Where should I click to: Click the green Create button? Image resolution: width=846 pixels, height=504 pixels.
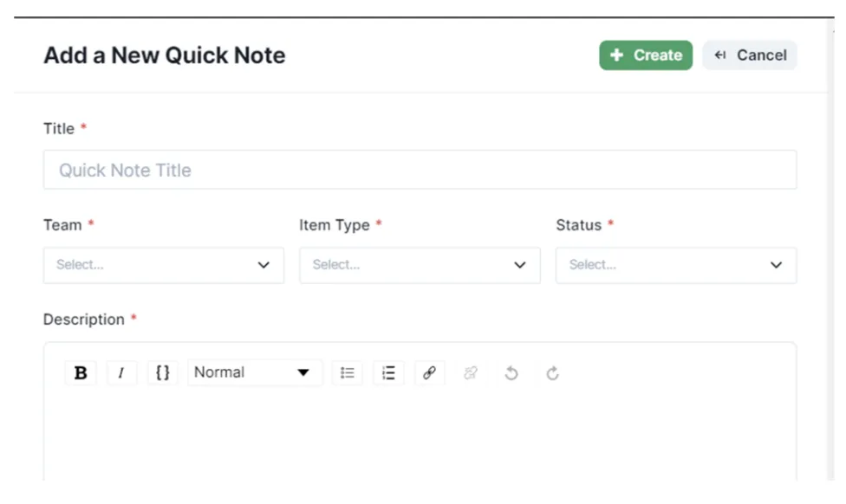tap(646, 55)
